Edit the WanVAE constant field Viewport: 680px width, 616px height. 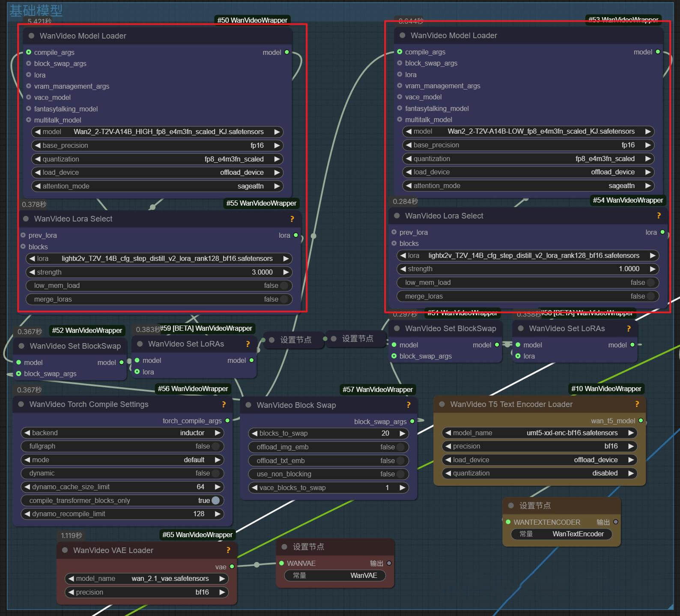335,575
